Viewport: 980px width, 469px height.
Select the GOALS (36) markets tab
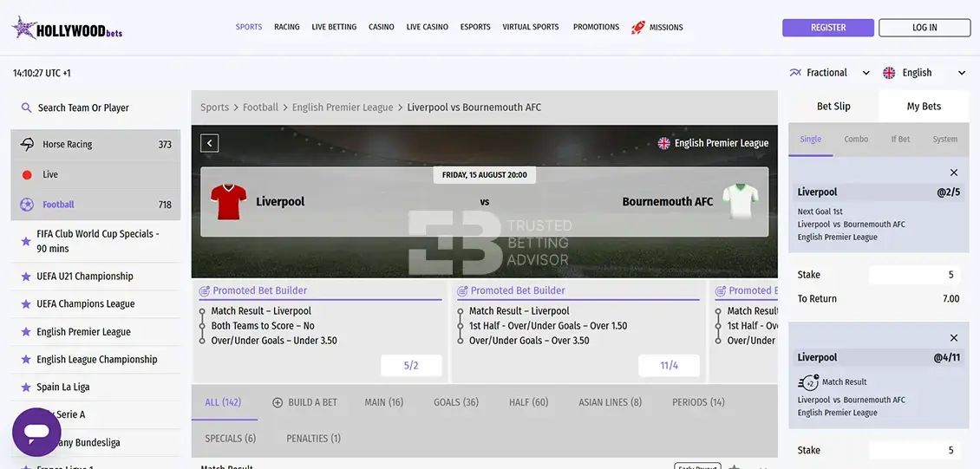point(456,403)
